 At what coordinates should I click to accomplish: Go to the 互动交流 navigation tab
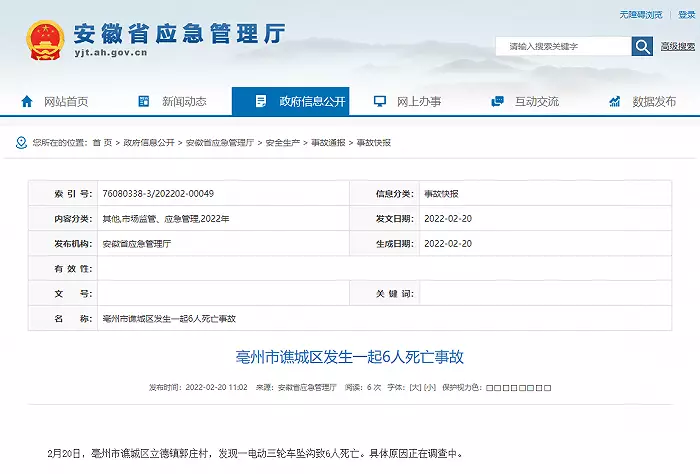536,102
